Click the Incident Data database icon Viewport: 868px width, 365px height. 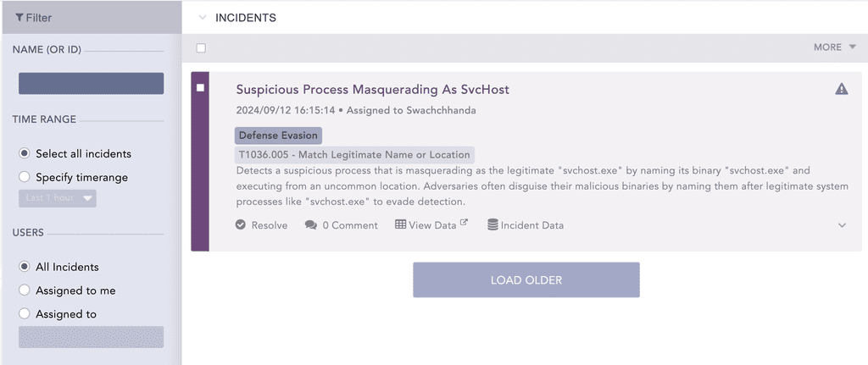[492, 224]
